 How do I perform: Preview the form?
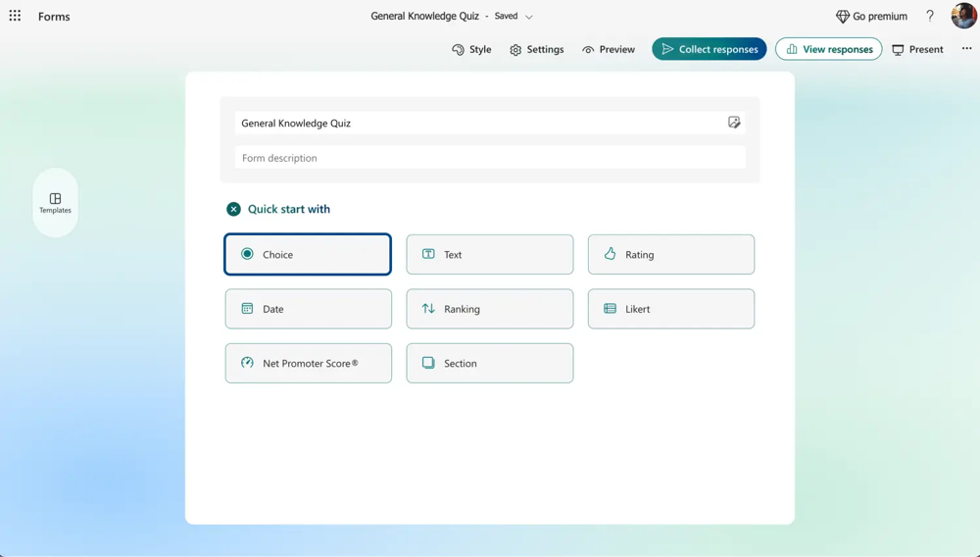point(608,49)
